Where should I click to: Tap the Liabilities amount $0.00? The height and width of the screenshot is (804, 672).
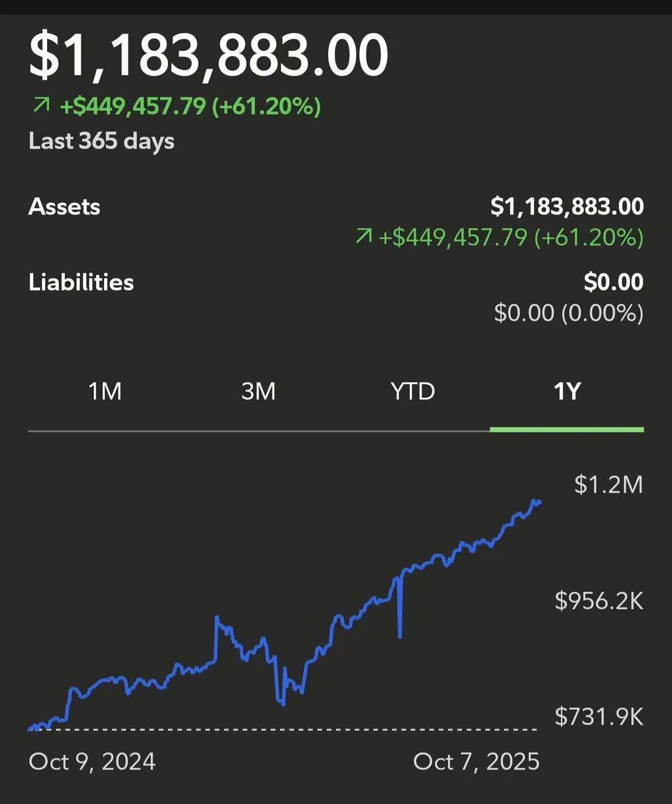coord(613,282)
